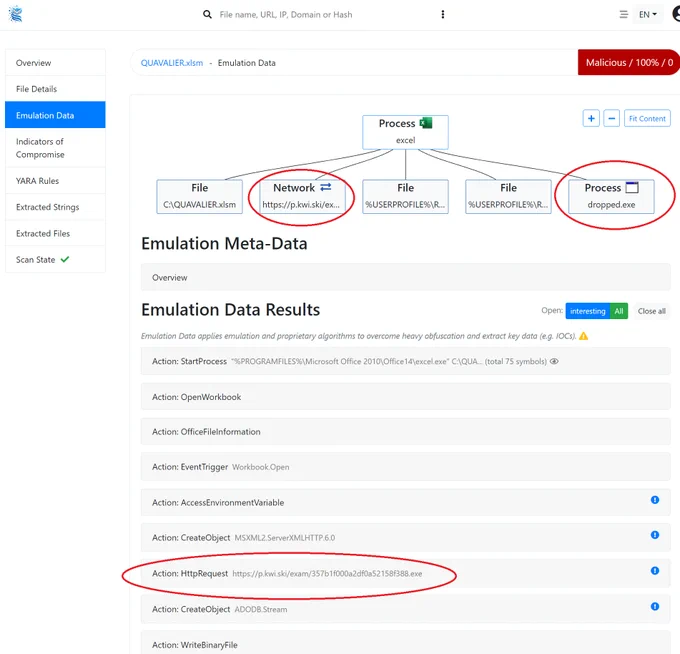The image size is (680, 654).
Task: Open the Extracted Files sidebar tab
Action: 55,233
